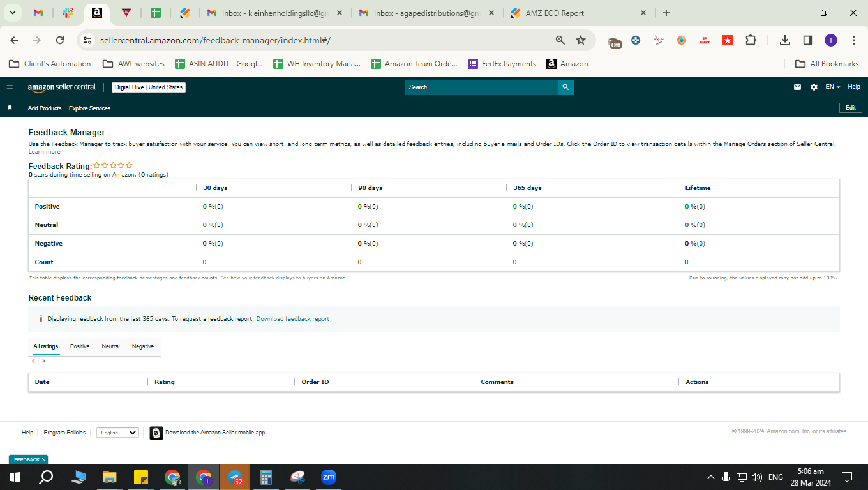Open Calculator from the taskbar
Image resolution: width=868 pixels, height=490 pixels.
pos(266,477)
